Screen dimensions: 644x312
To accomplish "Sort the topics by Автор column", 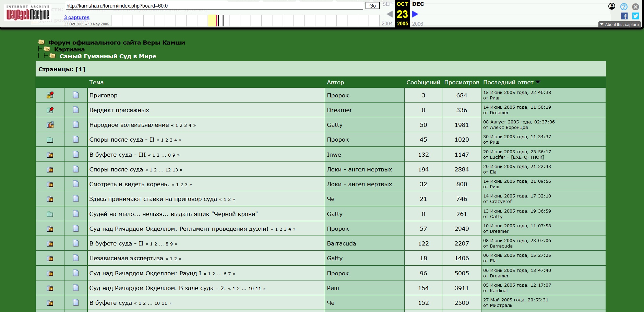I will (x=335, y=82).
